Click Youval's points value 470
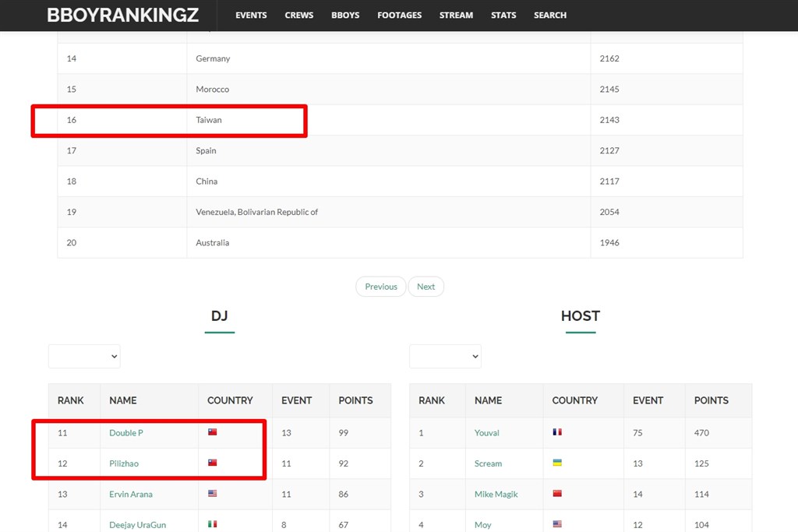798x532 pixels. (701, 433)
